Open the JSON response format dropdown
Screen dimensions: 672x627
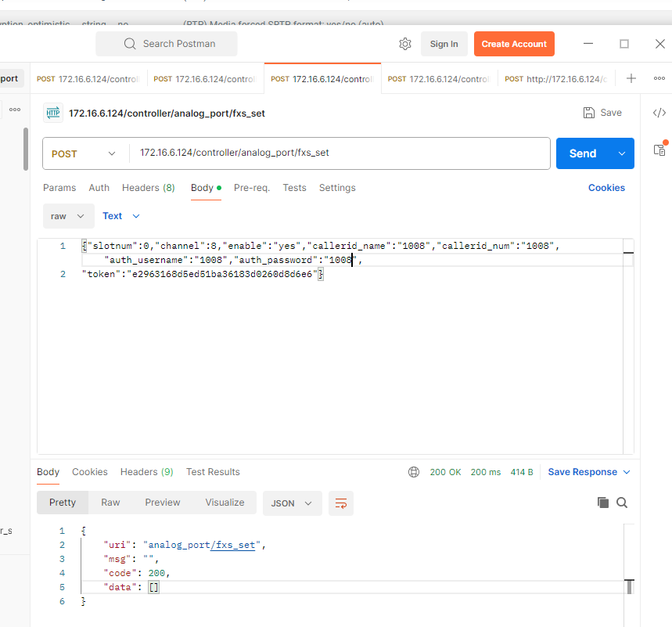[293, 503]
